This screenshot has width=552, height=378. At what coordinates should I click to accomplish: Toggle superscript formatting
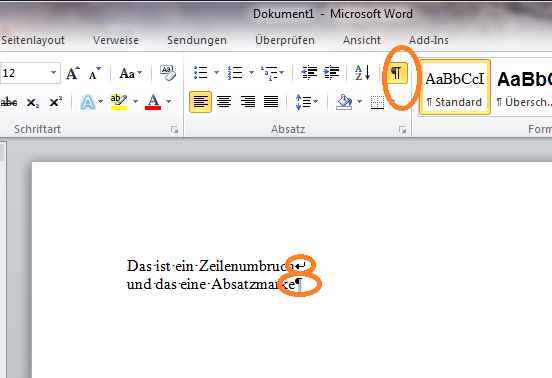[x=56, y=102]
